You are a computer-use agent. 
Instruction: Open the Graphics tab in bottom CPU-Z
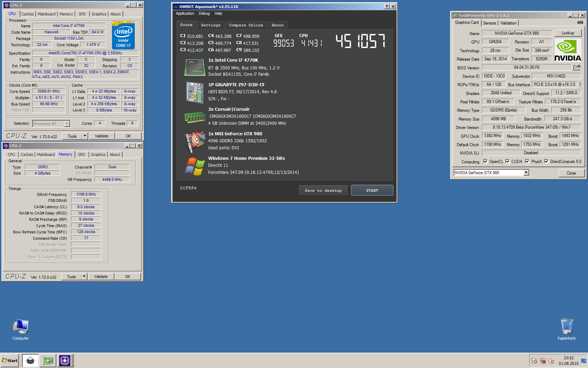[98, 155]
